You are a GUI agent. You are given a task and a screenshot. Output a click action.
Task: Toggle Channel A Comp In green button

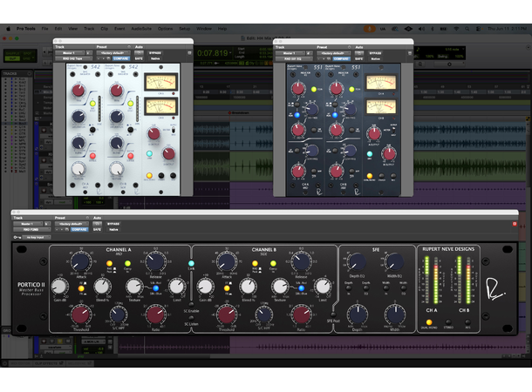click(127, 263)
